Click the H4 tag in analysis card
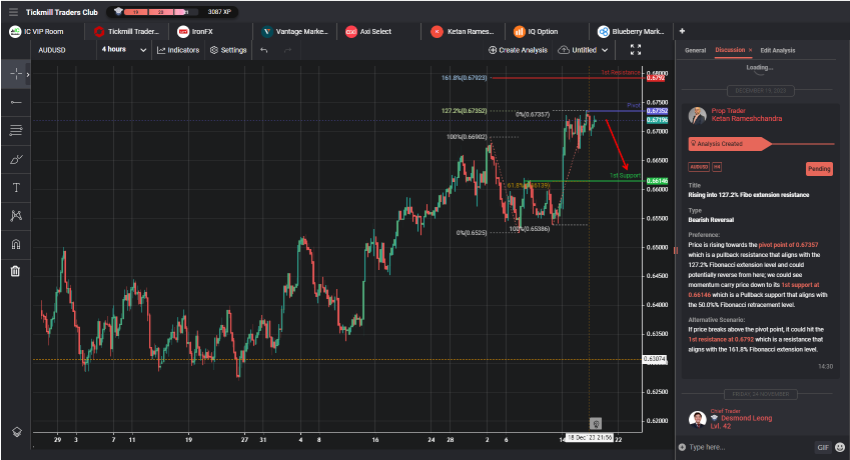Image resolution: width=850 pixels, height=460 pixels. [717, 167]
